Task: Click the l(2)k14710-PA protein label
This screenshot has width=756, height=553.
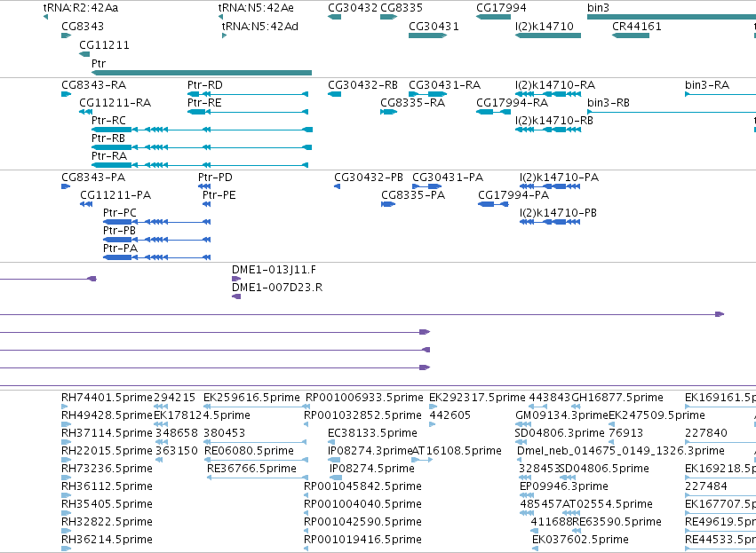Action: (560, 178)
